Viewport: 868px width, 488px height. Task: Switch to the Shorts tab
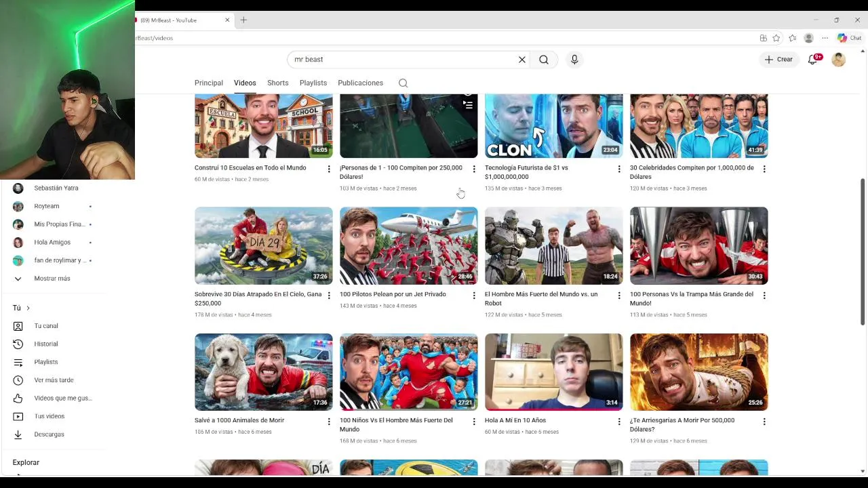(x=277, y=83)
